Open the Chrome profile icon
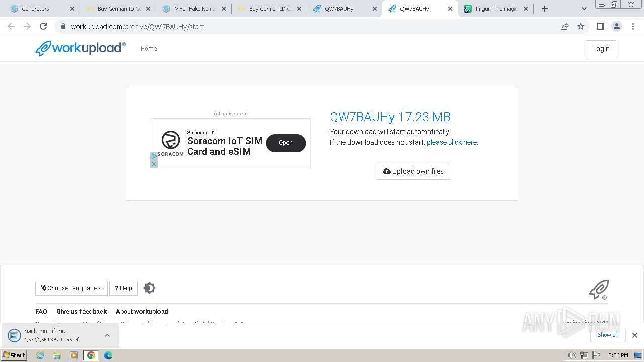644x362 pixels. (617, 26)
